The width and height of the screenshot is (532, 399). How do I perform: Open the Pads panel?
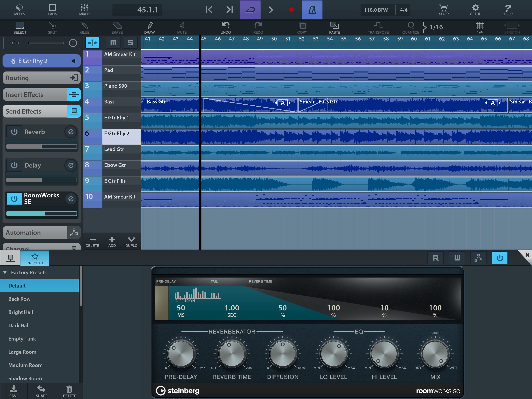click(52, 10)
